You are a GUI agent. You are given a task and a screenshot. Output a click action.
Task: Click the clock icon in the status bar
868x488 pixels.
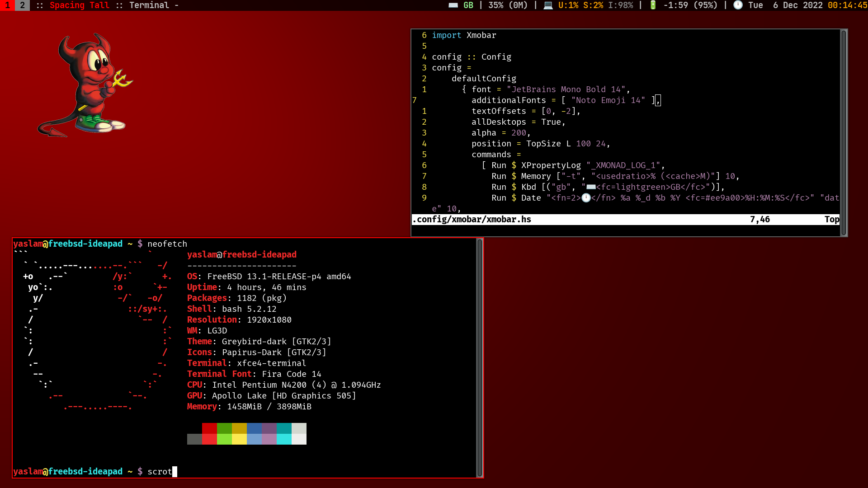(x=738, y=5)
